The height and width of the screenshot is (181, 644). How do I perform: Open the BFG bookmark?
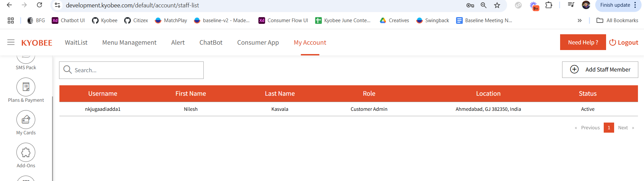tap(36, 20)
